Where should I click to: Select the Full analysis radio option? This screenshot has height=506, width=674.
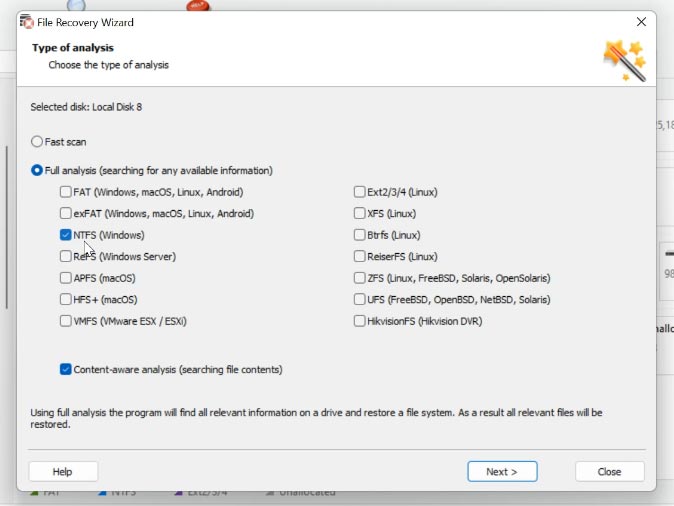tap(37, 170)
